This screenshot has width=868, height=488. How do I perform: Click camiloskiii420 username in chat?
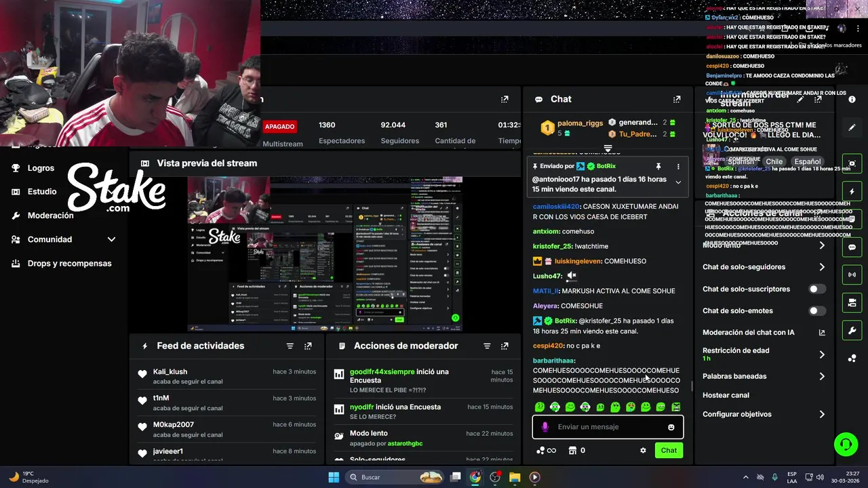[556, 206]
